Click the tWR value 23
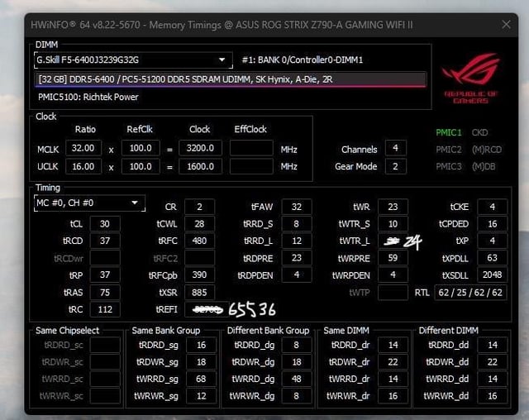This screenshot has width=529, height=420. [x=393, y=207]
